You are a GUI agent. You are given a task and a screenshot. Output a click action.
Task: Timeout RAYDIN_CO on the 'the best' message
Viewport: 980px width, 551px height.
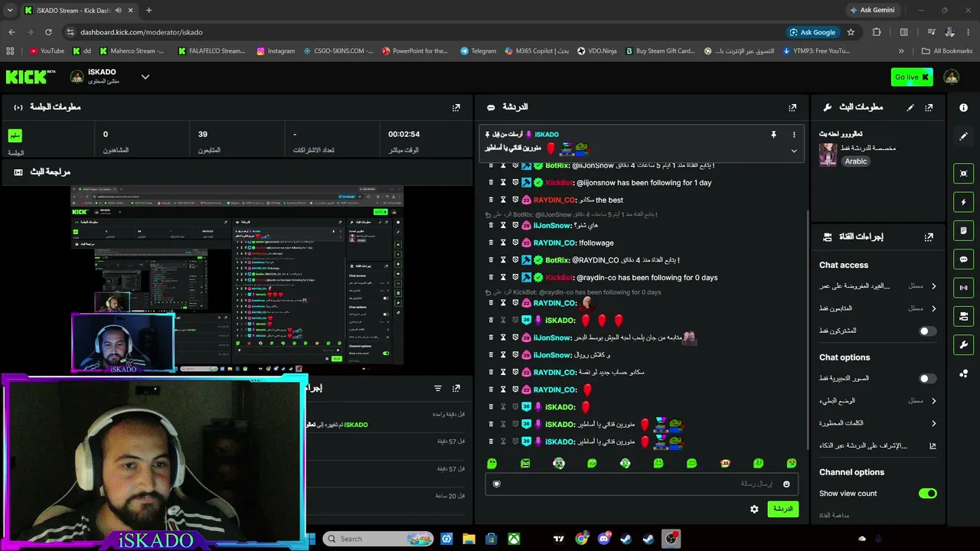[x=503, y=200]
